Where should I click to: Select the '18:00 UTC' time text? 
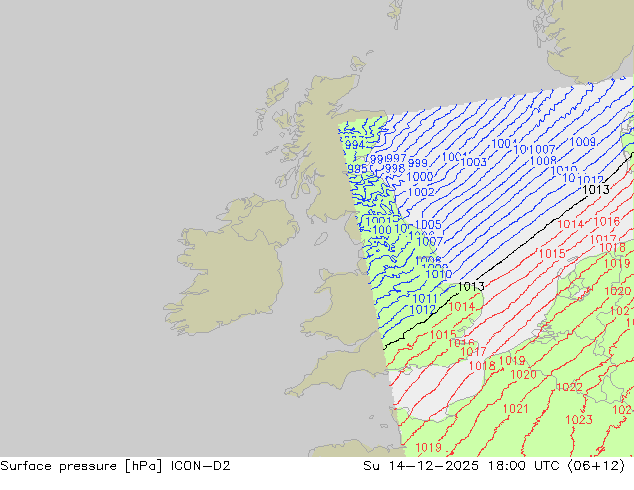(x=524, y=466)
